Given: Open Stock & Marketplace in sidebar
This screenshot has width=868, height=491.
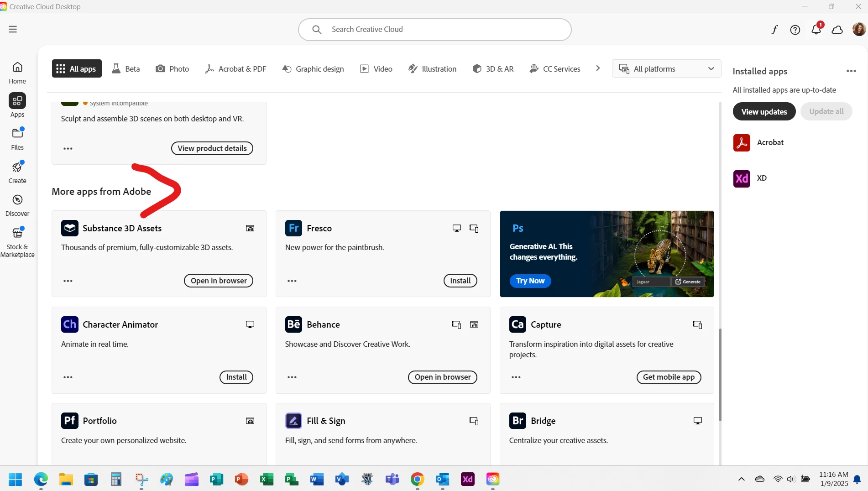Looking at the screenshot, I should 17,242.
